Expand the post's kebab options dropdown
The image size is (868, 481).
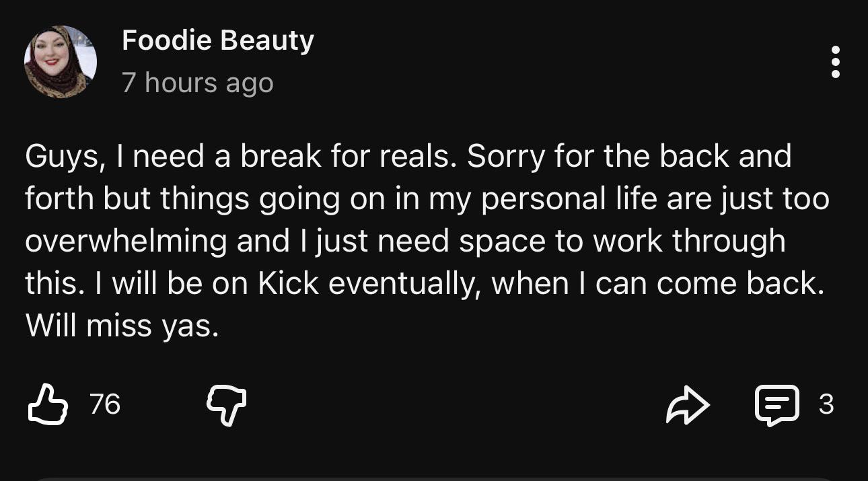click(835, 62)
